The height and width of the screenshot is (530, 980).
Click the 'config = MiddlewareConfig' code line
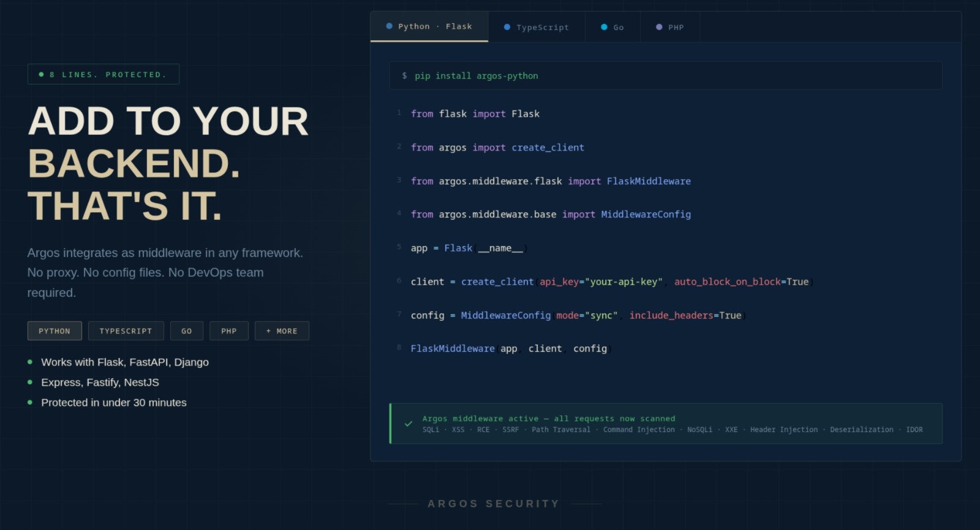[x=578, y=315]
